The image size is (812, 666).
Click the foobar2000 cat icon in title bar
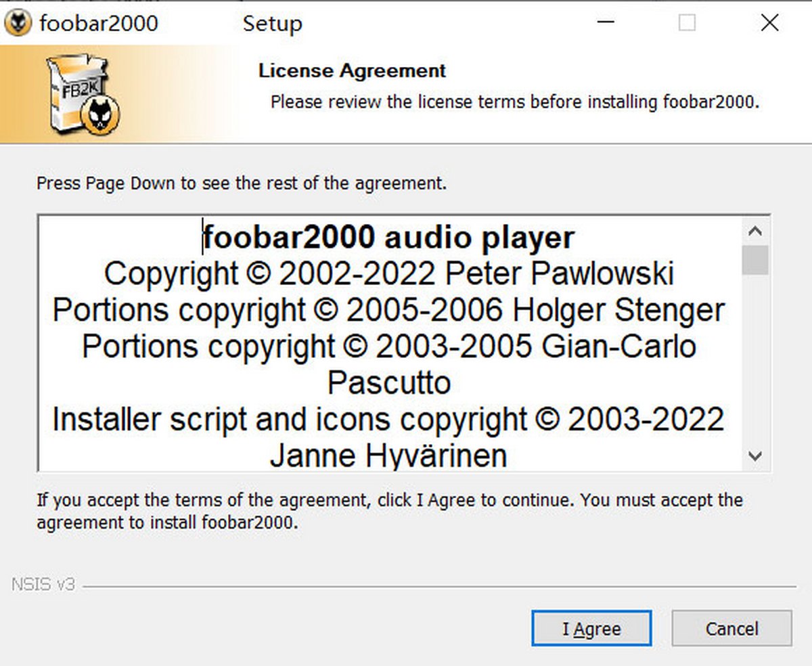click(x=18, y=24)
